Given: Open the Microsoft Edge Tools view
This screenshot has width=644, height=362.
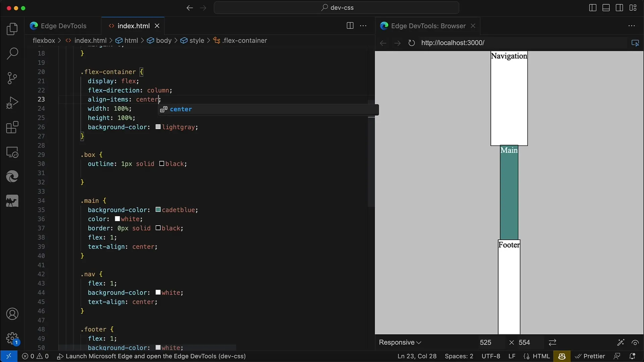Looking at the screenshot, I should point(12,177).
